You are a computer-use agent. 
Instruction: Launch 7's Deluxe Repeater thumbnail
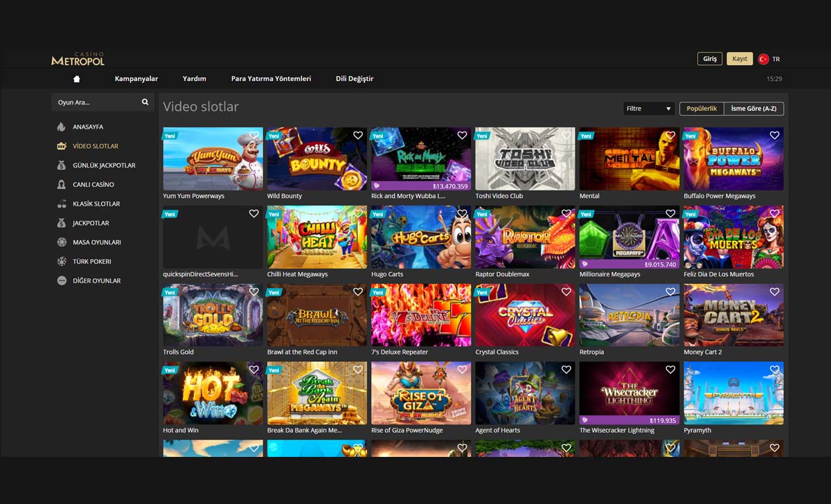pyautogui.click(x=421, y=315)
